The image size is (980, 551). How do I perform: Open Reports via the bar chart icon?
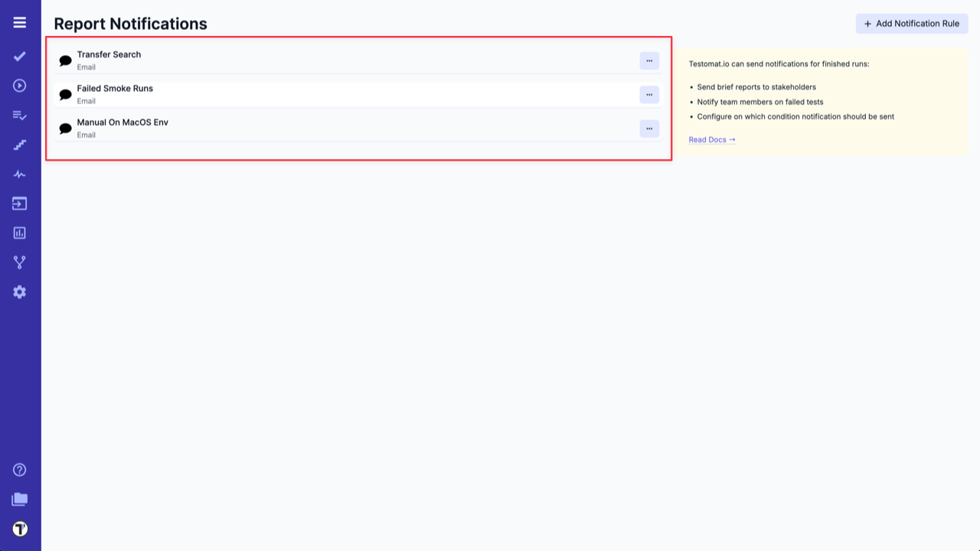(x=20, y=232)
